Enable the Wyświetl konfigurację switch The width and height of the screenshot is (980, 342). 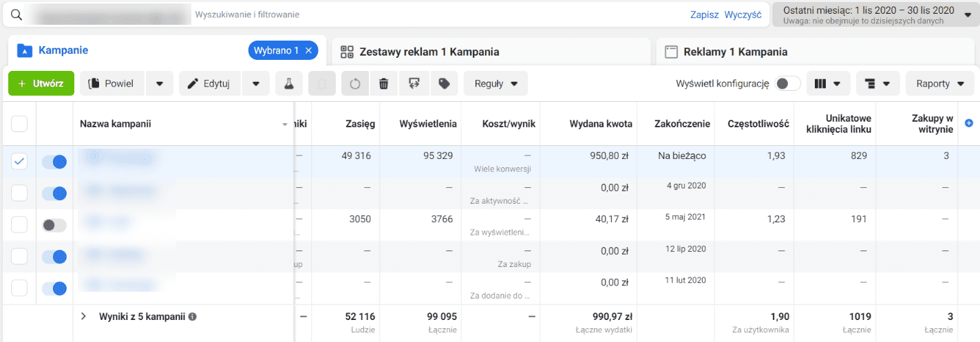coord(787,83)
